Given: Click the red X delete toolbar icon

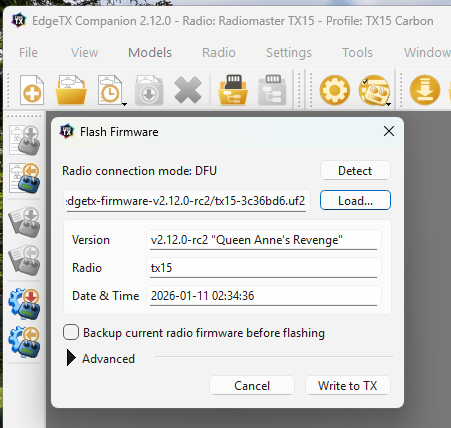Looking at the screenshot, I should [x=188, y=90].
